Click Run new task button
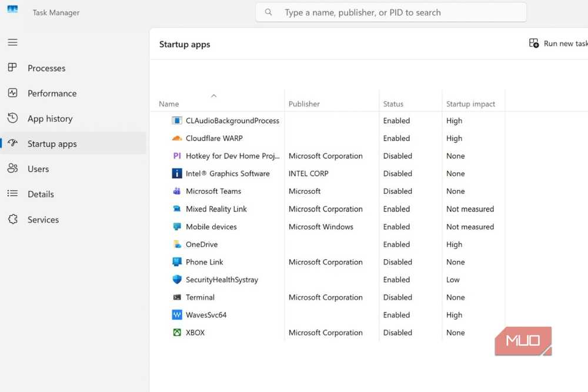588x392 pixels. point(558,43)
